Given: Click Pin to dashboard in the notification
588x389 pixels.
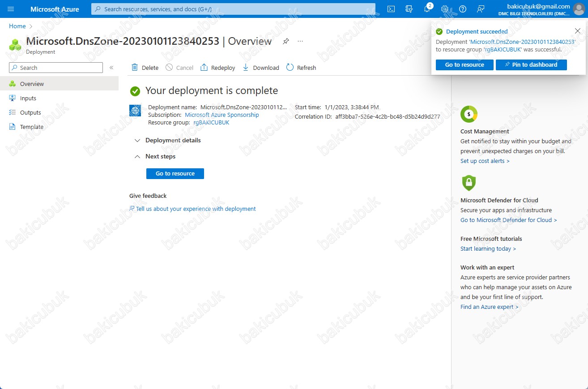Looking at the screenshot, I should pyautogui.click(x=531, y=65).
